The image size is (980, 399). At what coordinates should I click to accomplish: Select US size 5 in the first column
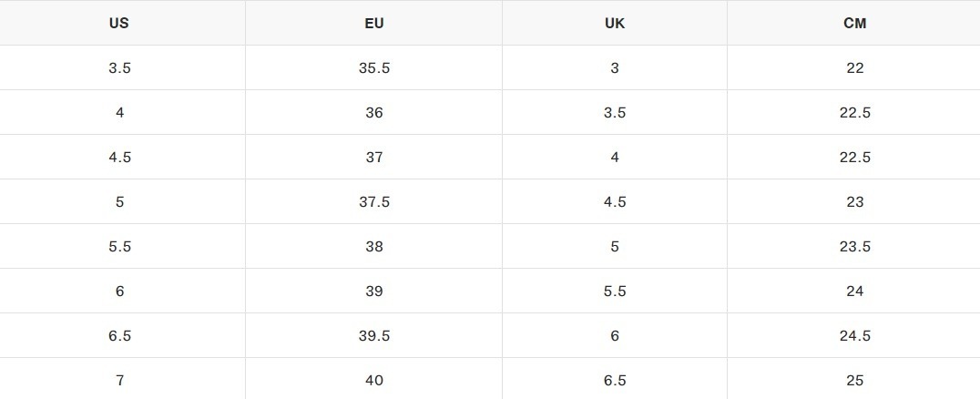pyautogui.click(x=119, y=202)
